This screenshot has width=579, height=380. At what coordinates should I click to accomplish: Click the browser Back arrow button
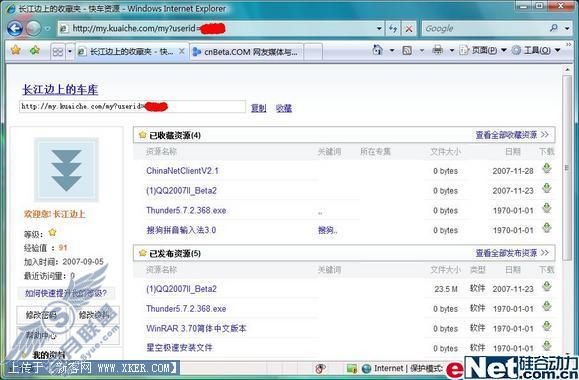point(15,28)
